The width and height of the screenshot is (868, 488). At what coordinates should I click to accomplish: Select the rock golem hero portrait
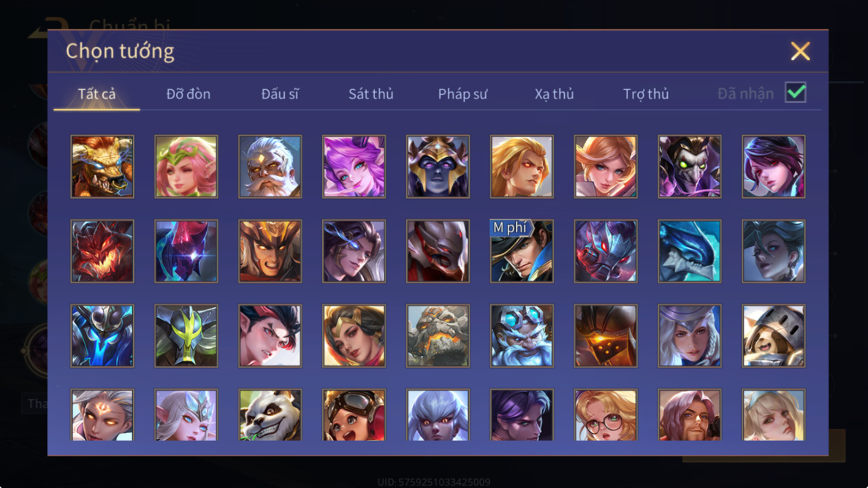438,335
